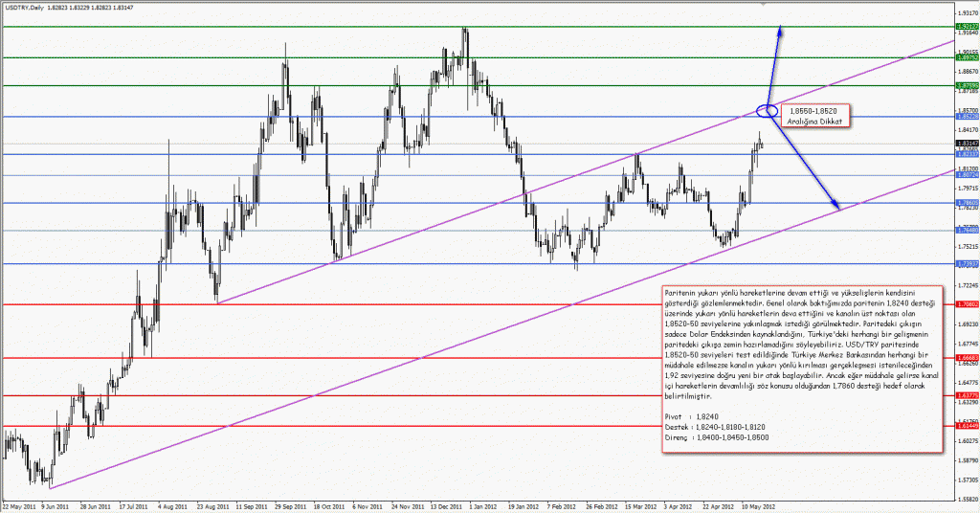Image resolution: width=980 pixels, height=513 pixels.
Task: Click the 1.69230 axis price value
Action: [967, 323]
